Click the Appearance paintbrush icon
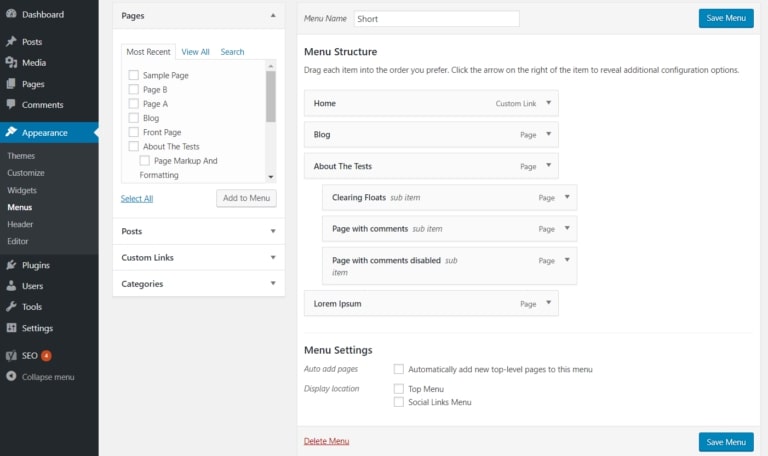This screenshot has width=768, height=456. pyautogui.click(x=11, y=132)
